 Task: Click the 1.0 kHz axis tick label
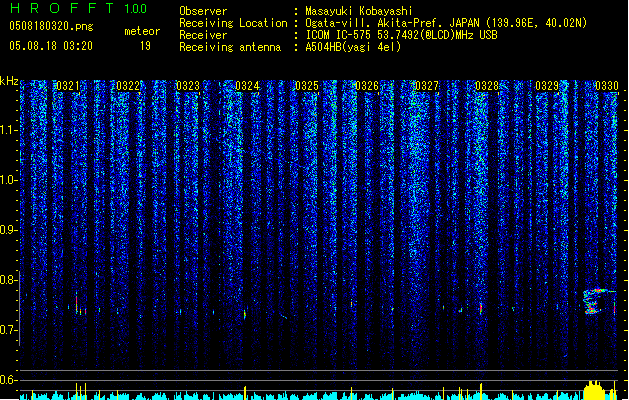tap(9, 180)
